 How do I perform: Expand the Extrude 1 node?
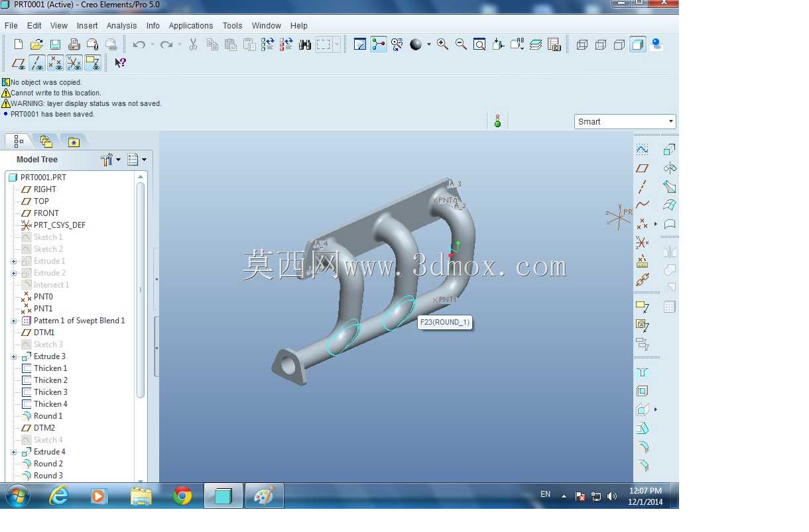(x=14, y=261)
